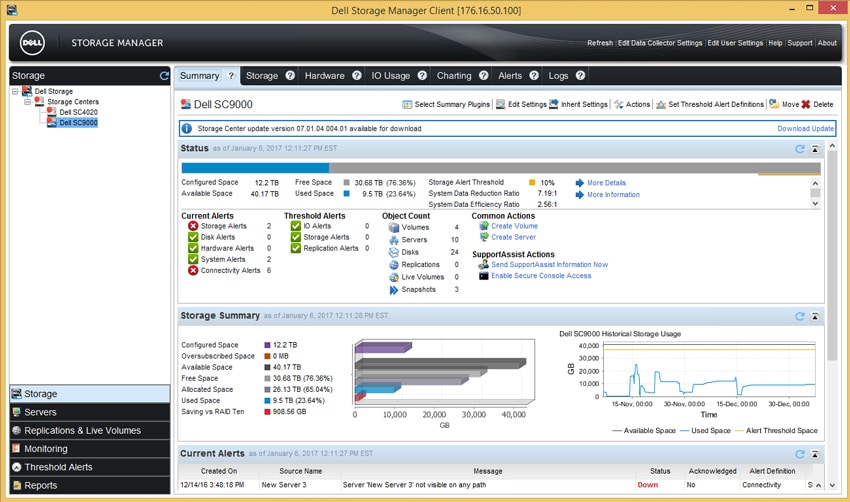Click the Dell logo

33,43
